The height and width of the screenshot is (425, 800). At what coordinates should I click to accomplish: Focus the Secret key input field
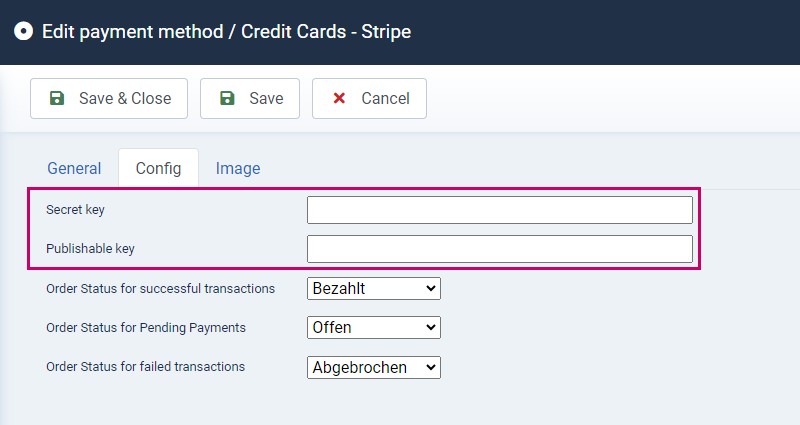click(500, 210)
